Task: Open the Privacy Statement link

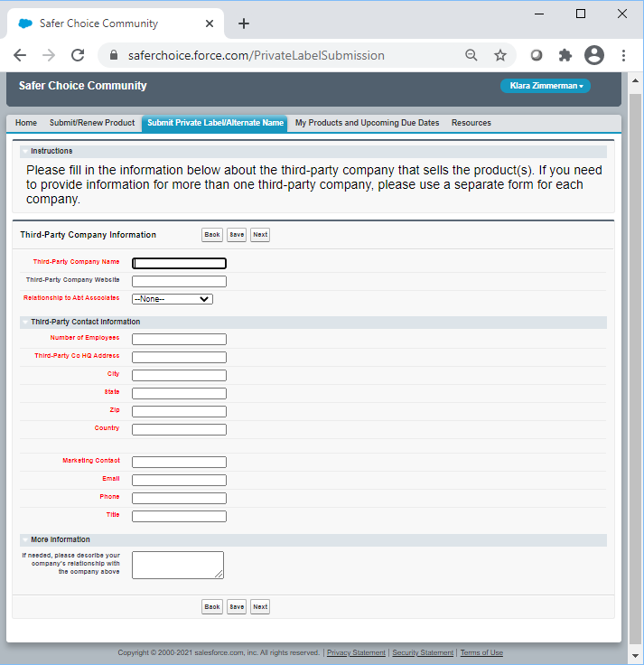Action: 356,652
